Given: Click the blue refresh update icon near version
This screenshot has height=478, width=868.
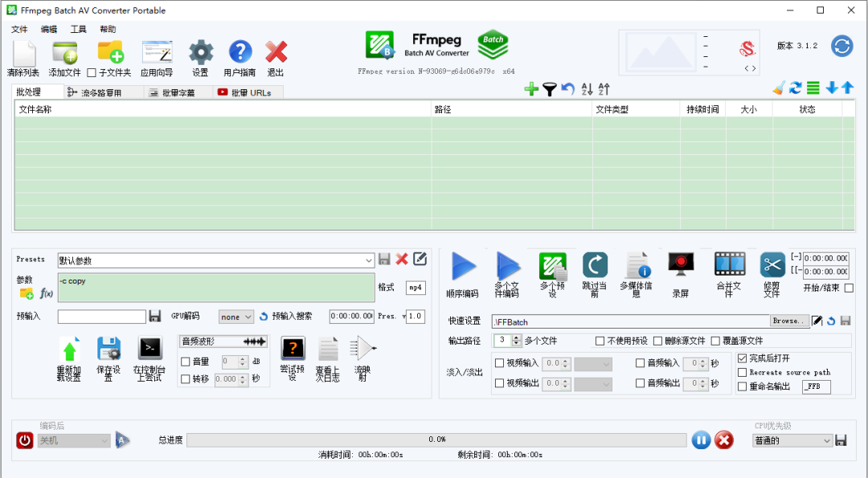Looking at the screenshot, I should pyautogui.click(x=842, y=46).
